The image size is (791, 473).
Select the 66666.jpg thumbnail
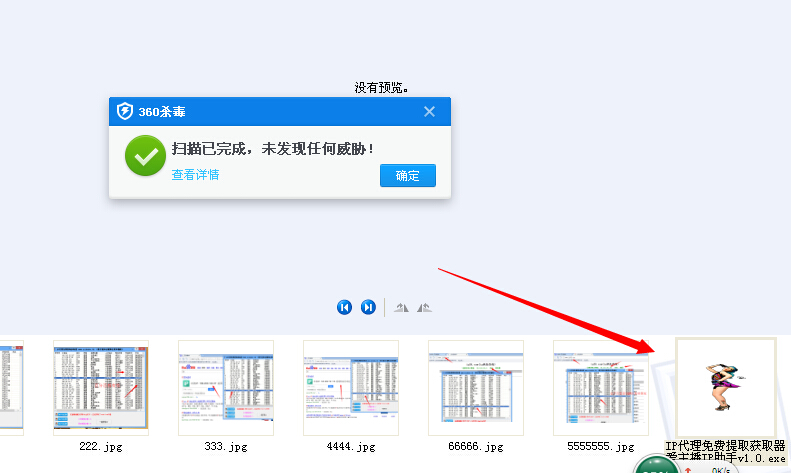(x=476, y=387)
